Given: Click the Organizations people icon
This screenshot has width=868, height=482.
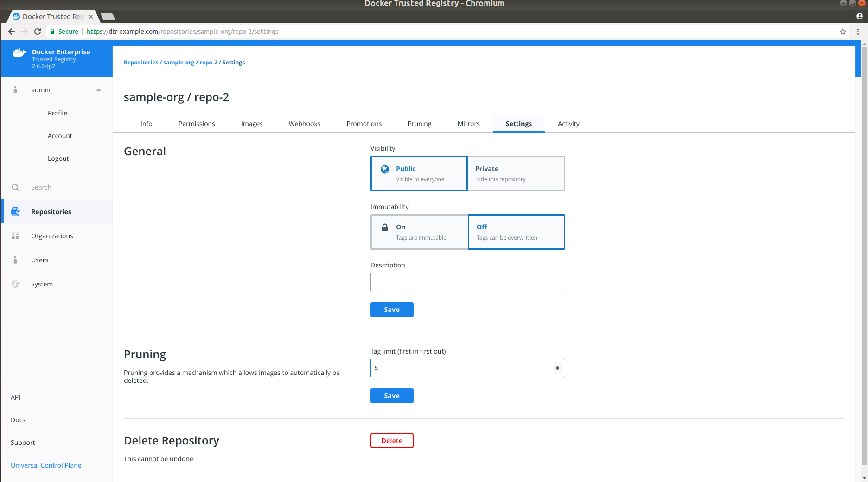Looking at the screenshot, I should [x=15, y=236].
